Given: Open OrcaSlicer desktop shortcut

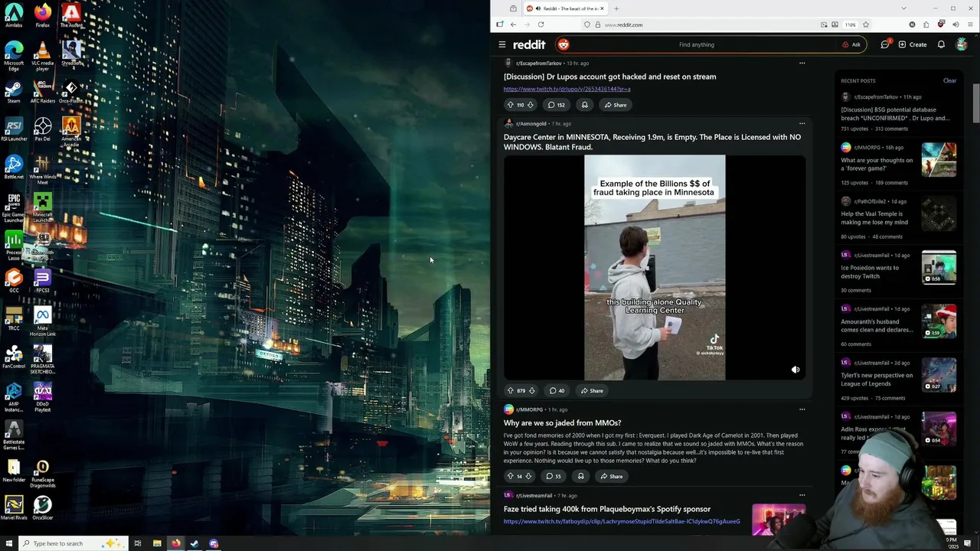Looking at the screenshot, I should pos(42,508).
